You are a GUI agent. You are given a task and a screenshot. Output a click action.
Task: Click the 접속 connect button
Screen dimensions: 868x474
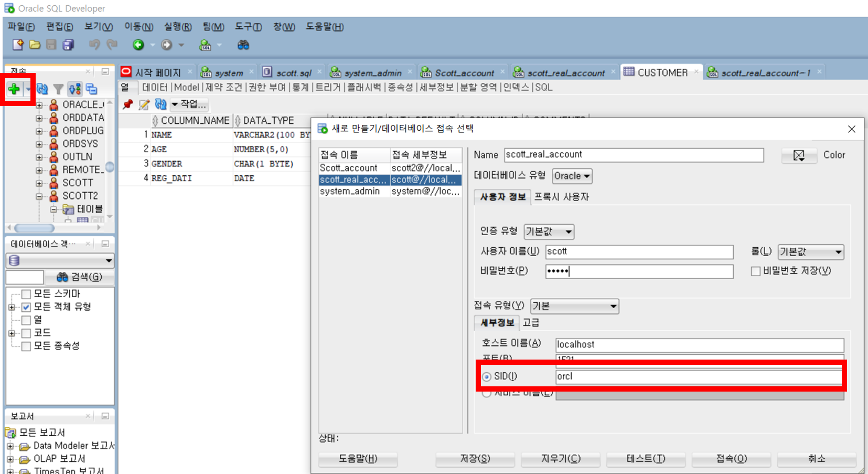[x=731, y=459]
